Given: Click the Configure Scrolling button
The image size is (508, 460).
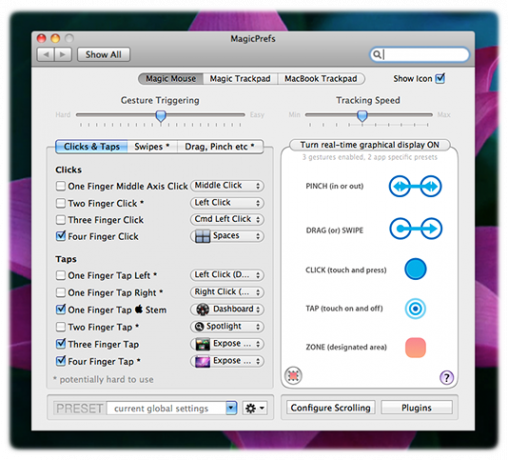Looking at the screenshot, I should coord(330,408).
